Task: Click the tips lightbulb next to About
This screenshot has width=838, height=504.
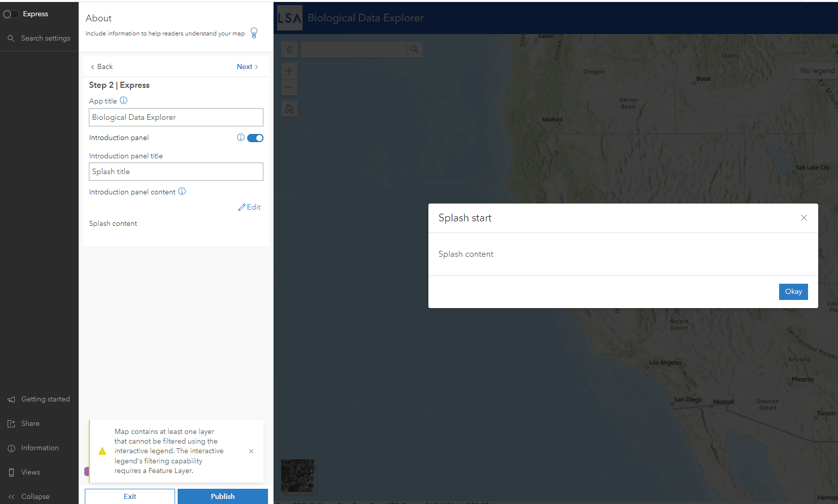Action: click(253, 33)
